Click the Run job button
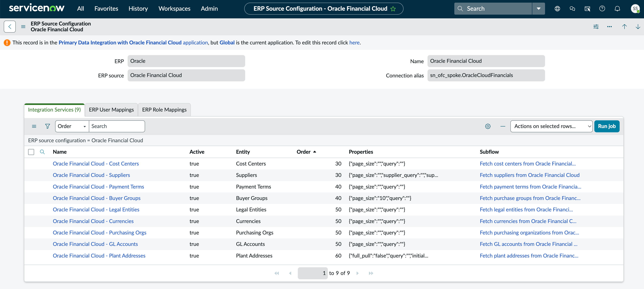This screenshot has height=289, width=644. (607, 126)
